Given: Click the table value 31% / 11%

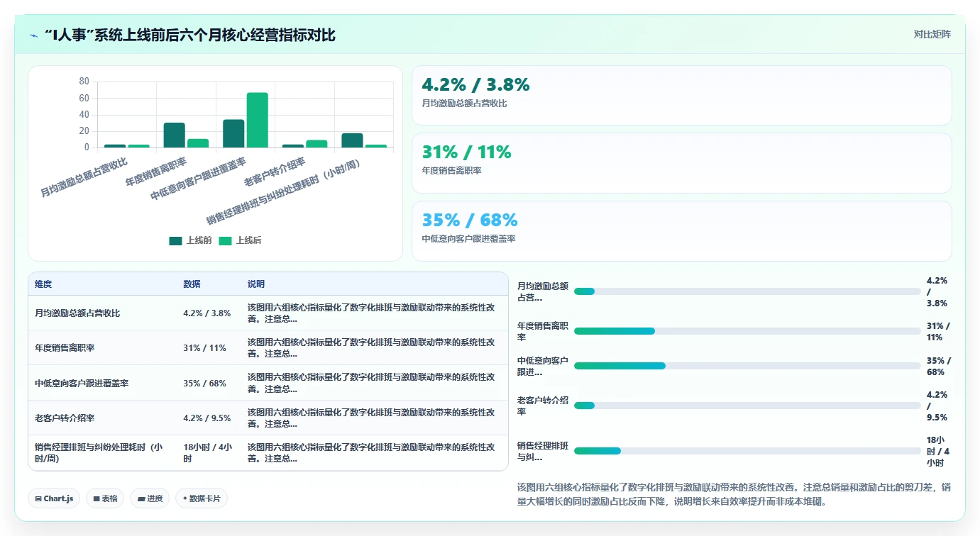Looking at the screenshot, I should (204, 348).
